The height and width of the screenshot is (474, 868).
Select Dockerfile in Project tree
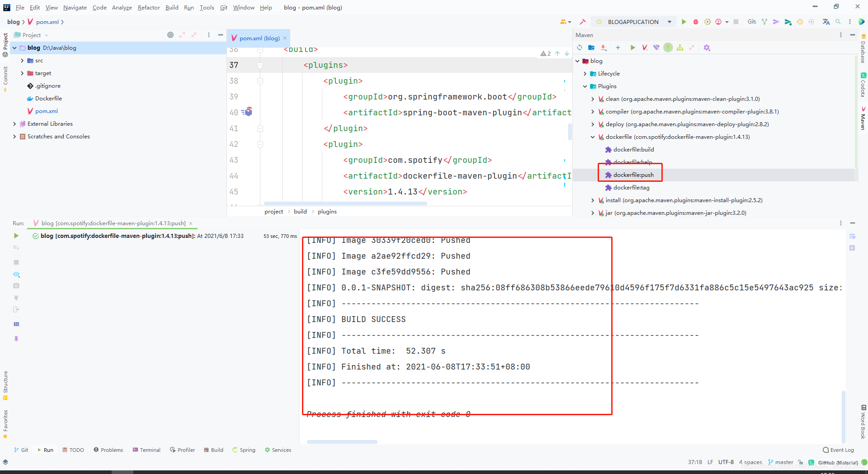click(x=48, y=98)
